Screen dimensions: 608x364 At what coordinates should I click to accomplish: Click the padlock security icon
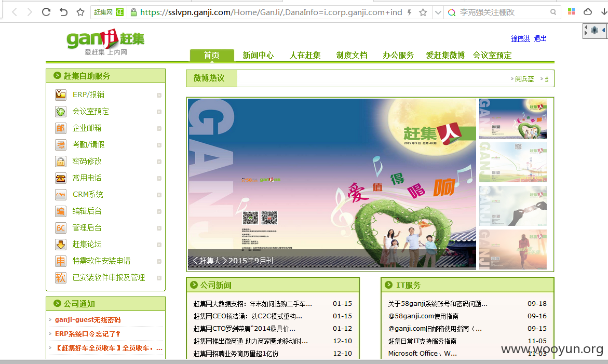(134, 12)
